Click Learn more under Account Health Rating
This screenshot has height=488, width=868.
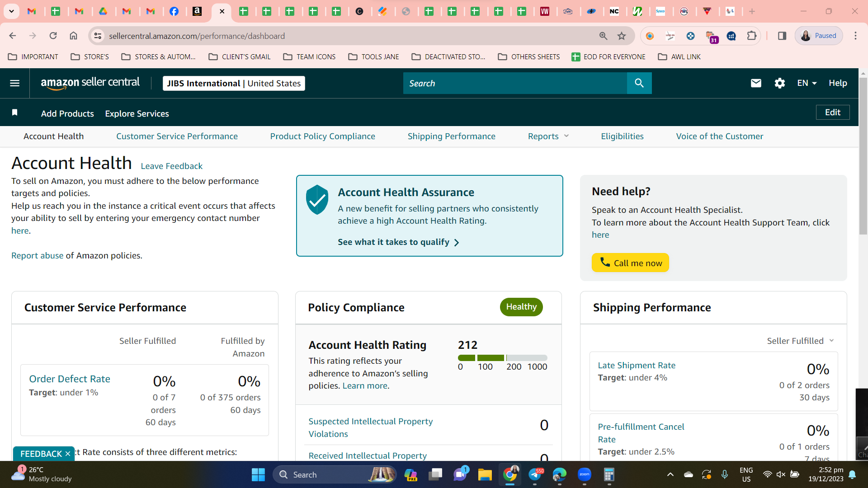click(x=365, y=385)
